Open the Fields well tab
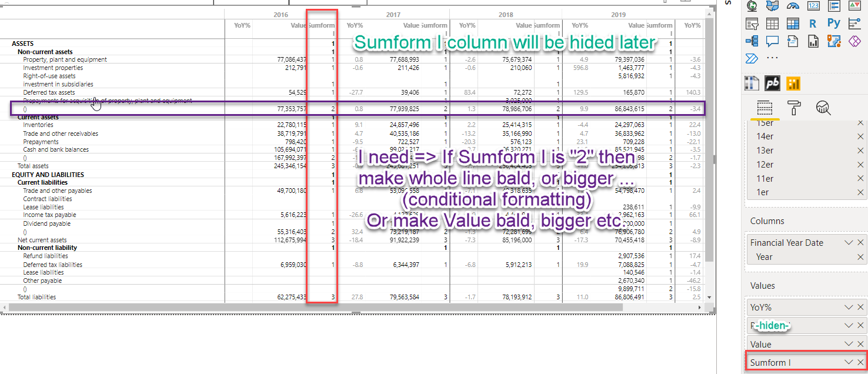Viewport: 868px width, 374px height. [x=764, y=108]
